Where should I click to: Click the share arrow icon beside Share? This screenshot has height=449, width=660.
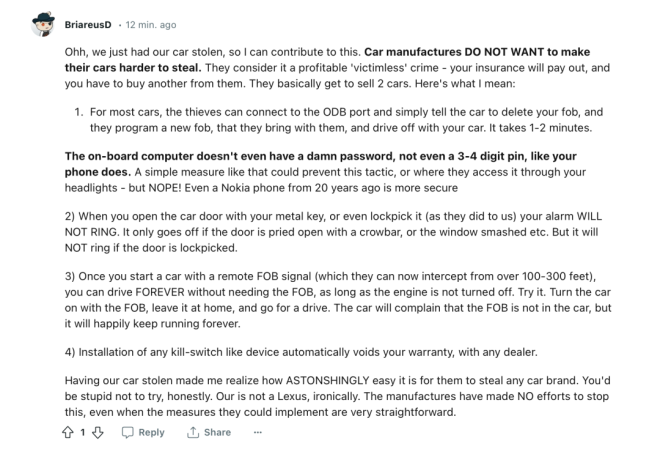click(194, 433)
